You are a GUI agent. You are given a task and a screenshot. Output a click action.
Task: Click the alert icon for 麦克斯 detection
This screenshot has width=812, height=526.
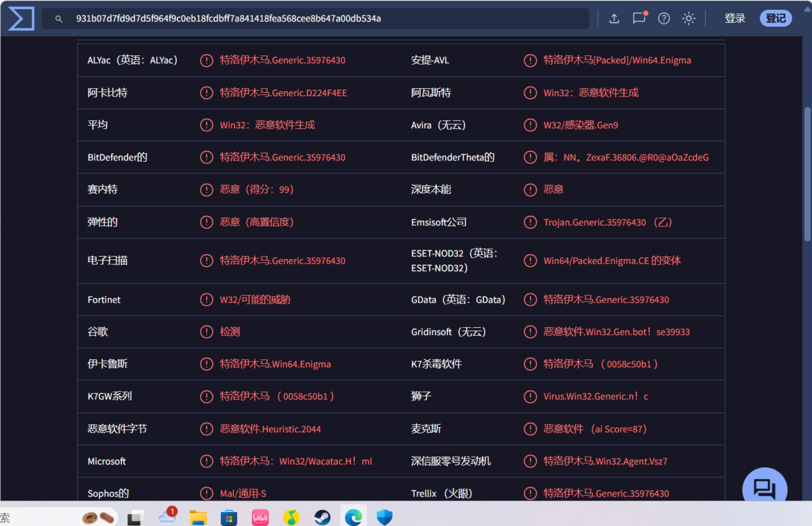(530, 429)
